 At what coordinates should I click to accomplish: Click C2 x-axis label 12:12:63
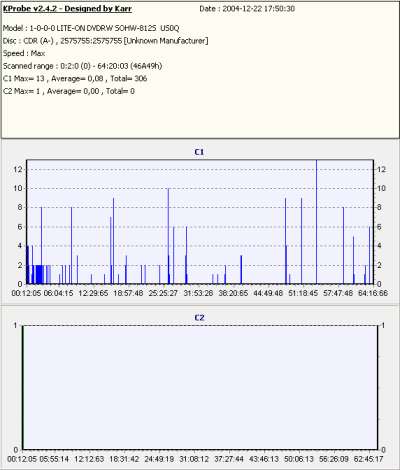click(89, 459)
